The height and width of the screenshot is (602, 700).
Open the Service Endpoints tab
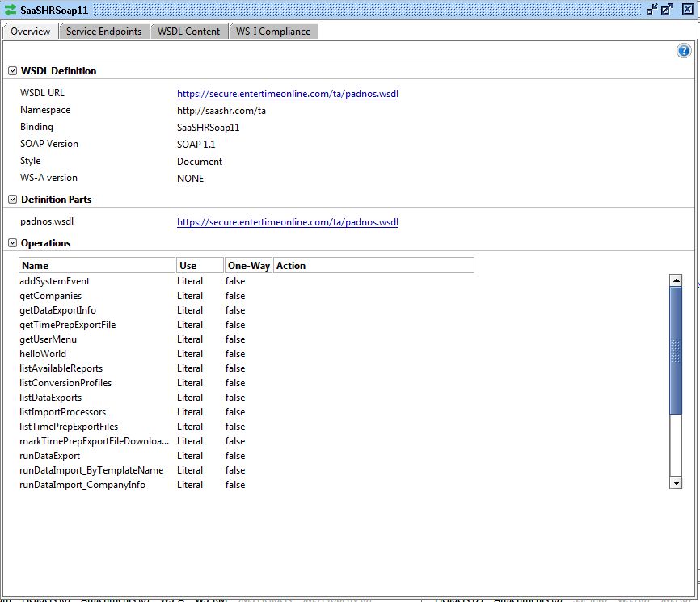(103, 32)
